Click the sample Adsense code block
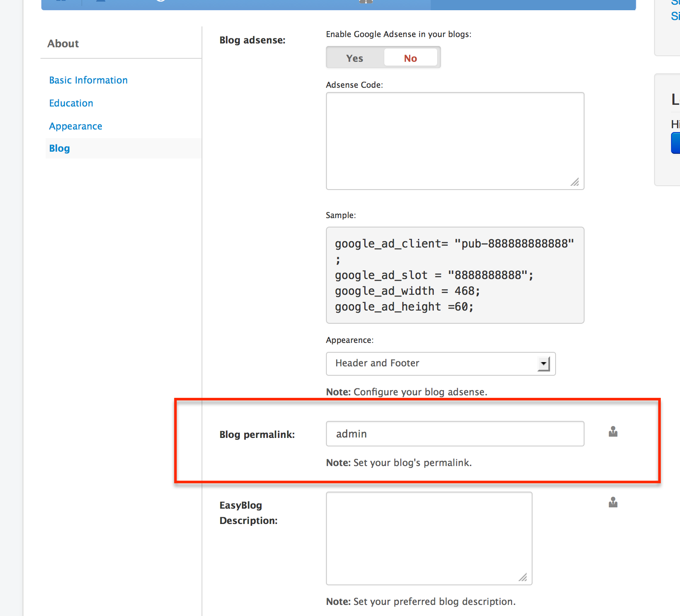 click(455, 275)
